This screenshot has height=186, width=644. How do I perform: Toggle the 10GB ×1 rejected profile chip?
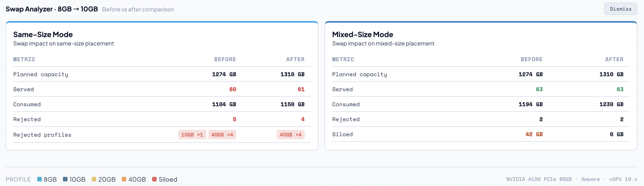point(192,135)
